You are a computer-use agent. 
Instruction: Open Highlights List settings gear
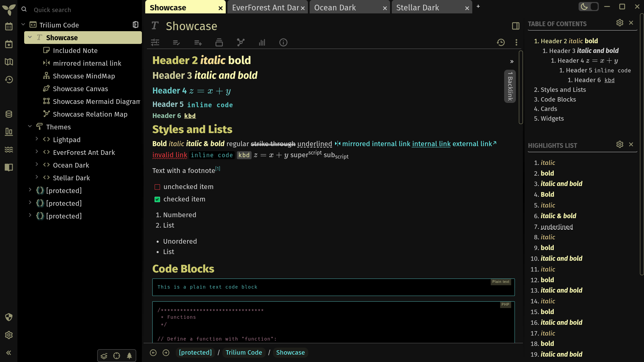coord(620,144)
